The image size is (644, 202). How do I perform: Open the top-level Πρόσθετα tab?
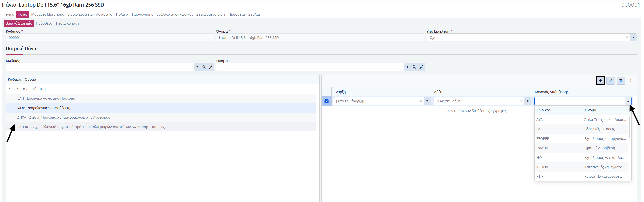click(x=237, y=14)
